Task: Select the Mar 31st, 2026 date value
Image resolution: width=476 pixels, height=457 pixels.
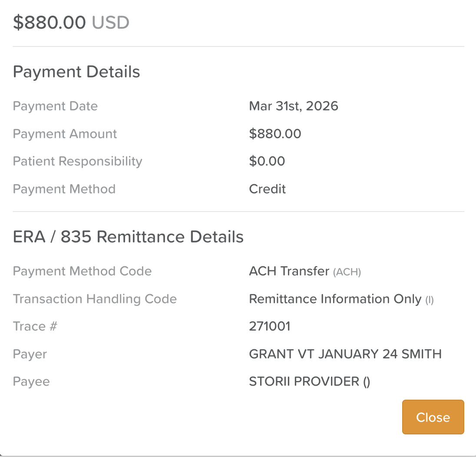Action: pos(293,106)
